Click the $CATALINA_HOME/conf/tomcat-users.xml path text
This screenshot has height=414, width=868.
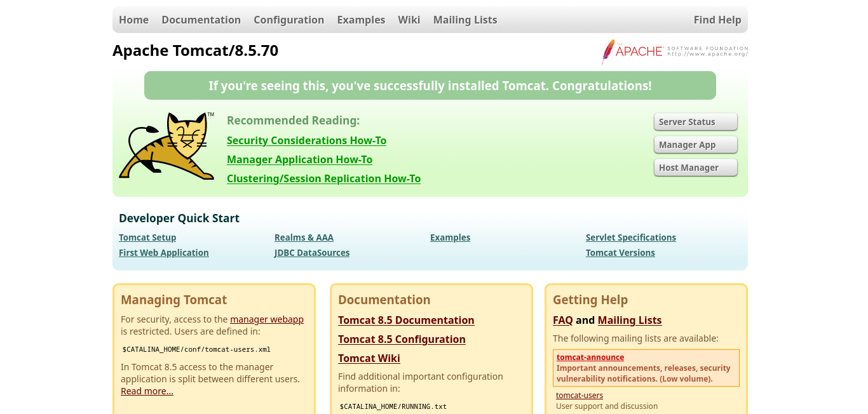coord(196,349)
